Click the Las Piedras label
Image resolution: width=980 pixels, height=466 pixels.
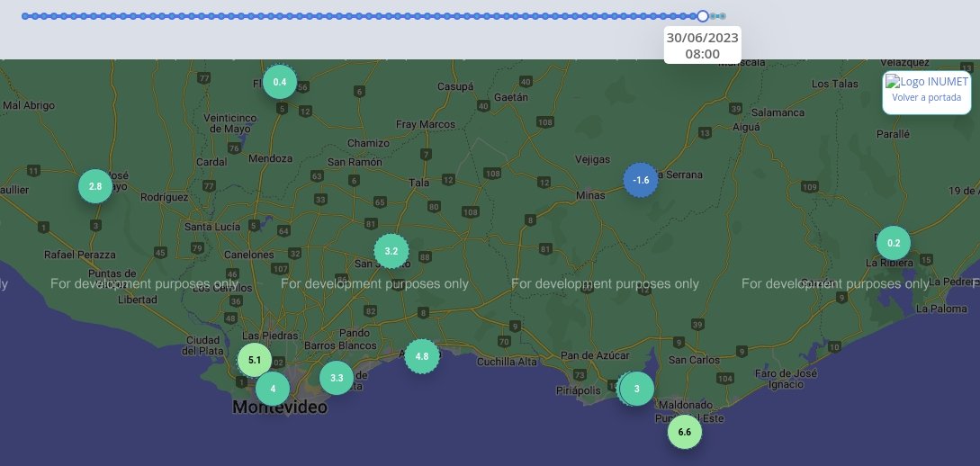click(270, 336)
